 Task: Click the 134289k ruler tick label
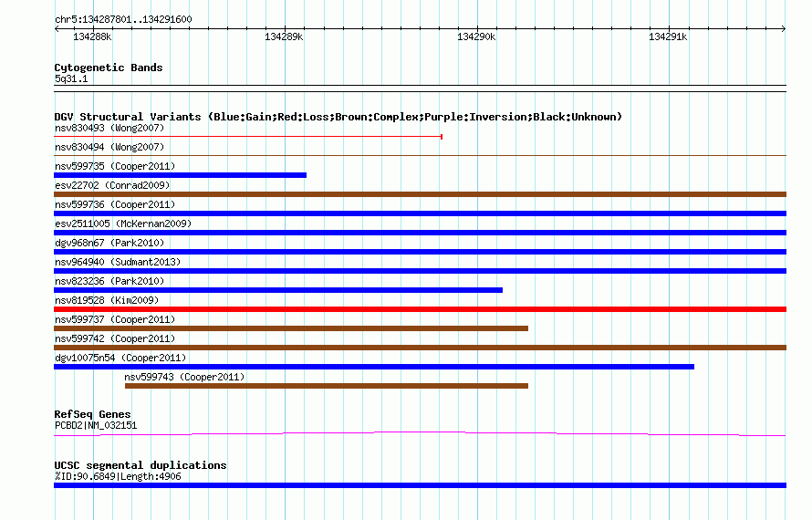tap(284, 36)
